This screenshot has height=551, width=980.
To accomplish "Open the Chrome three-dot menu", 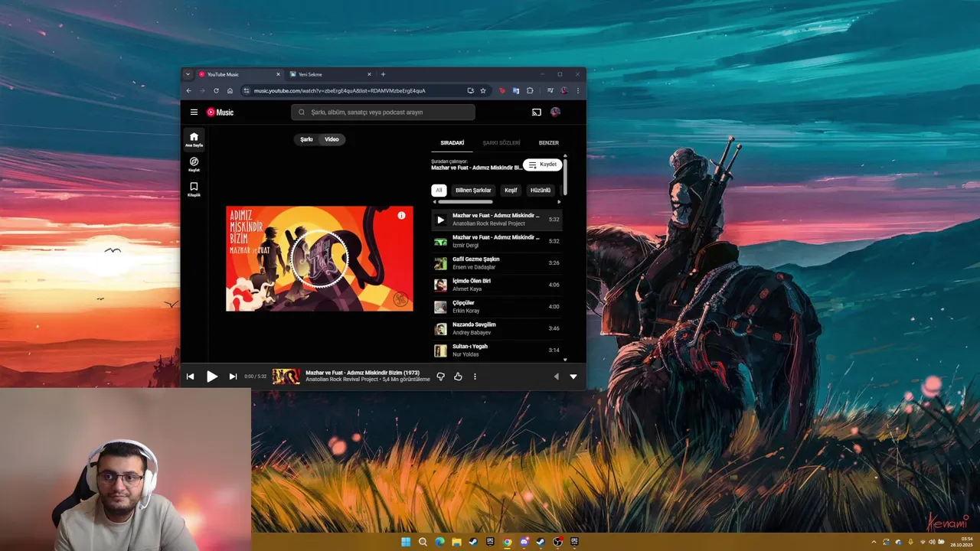I will tap(578, 90).
